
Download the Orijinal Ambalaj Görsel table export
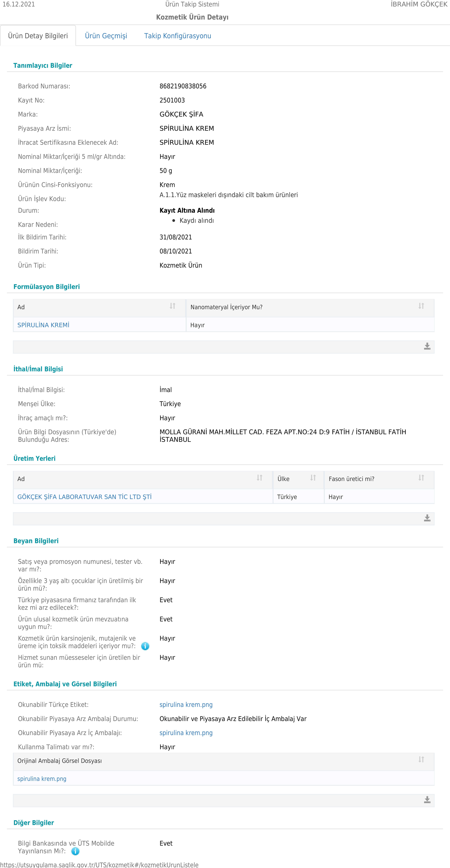coord(427,800)
